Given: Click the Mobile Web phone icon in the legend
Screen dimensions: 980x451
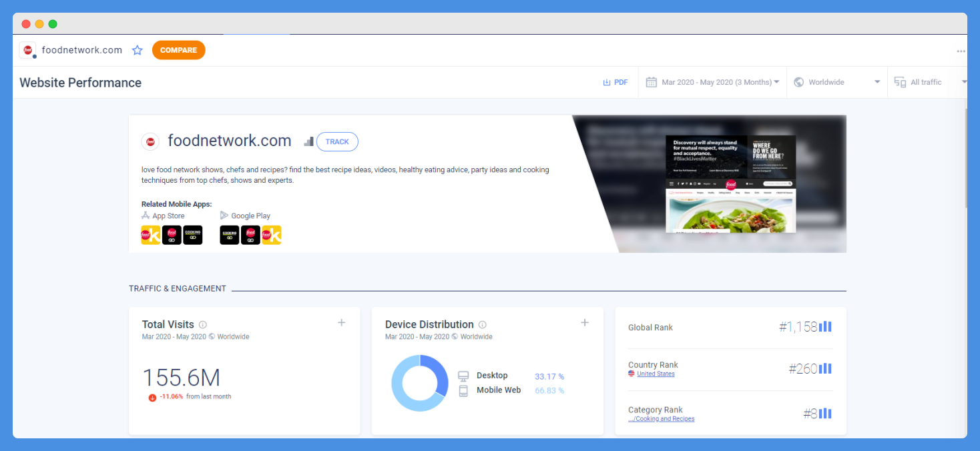Looking at the screenshot, I should tap(463, 391).
